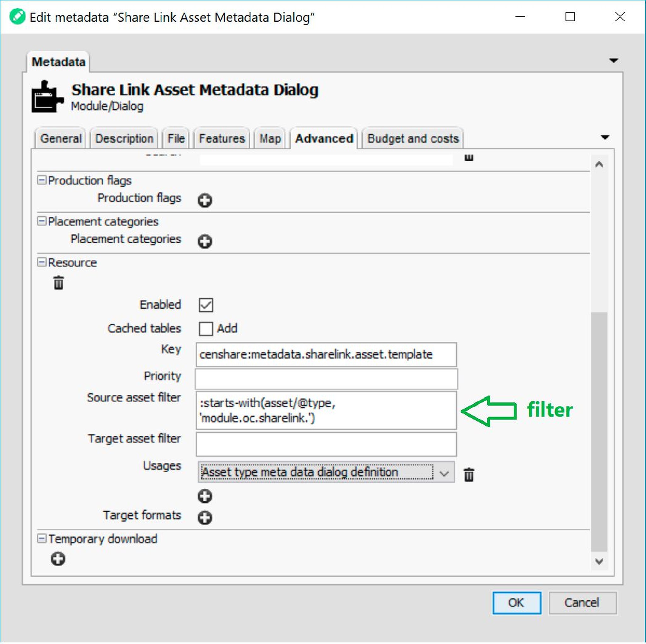Collapse the Temporary download section
646x644 pixels.
pos(41,539)
